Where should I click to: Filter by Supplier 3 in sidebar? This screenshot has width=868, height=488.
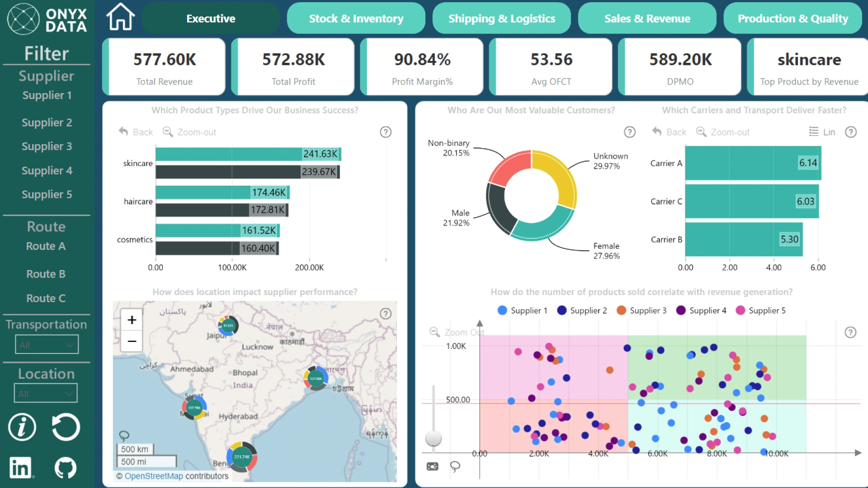(x=47, y=146)
